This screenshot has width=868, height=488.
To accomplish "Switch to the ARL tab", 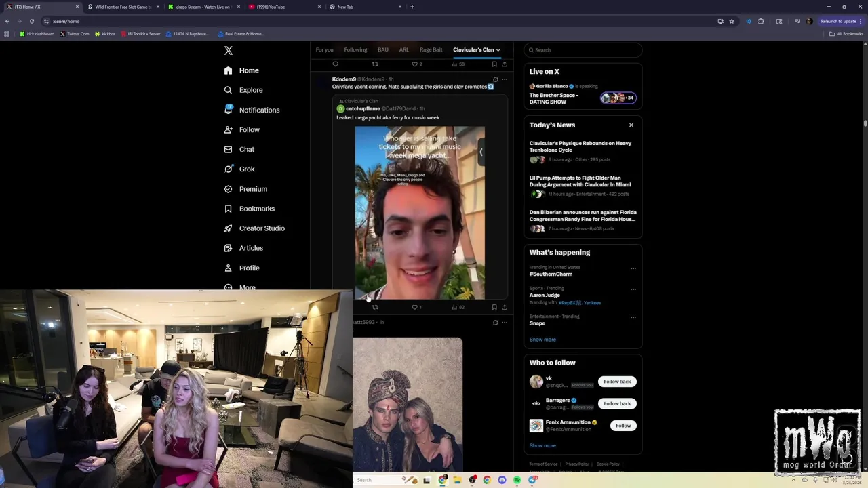I will pyautogui.click(x=403, y=50).
